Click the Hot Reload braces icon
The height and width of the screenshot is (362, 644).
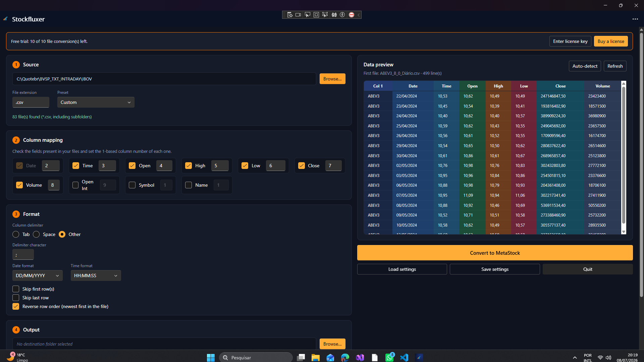[x=334, y=15]
